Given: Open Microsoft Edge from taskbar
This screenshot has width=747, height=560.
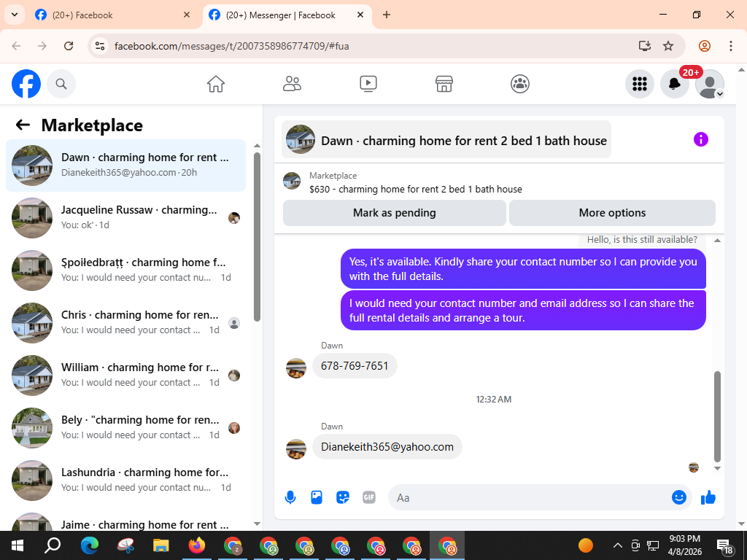Looking at the screenshot, I should point(89,545).
